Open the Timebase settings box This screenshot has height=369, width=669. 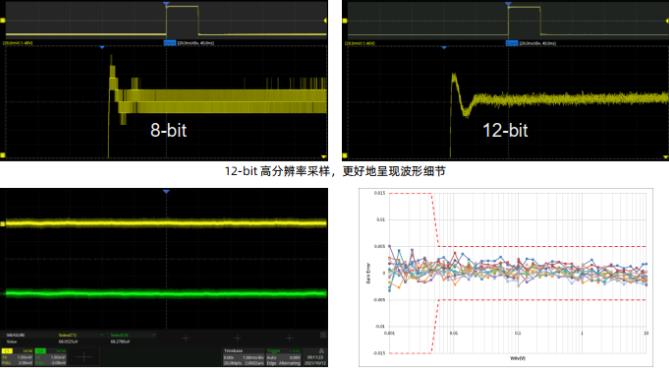pyautogui.click(x=244, y=357)
